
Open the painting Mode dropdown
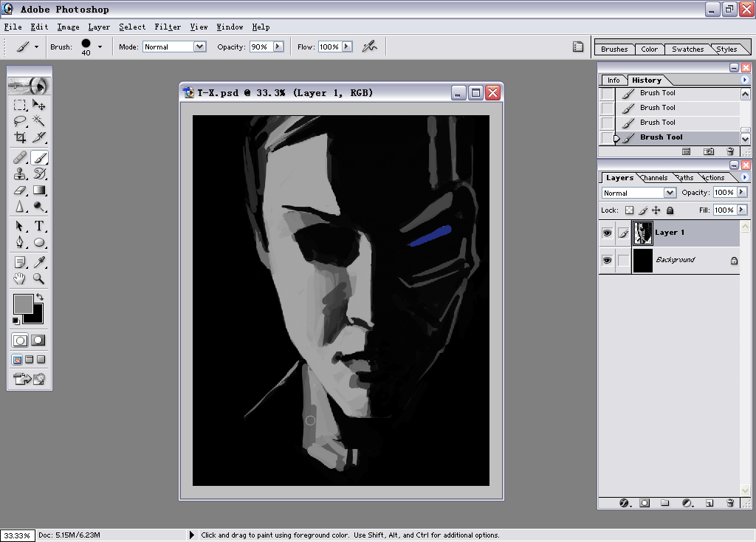(199, 47)
